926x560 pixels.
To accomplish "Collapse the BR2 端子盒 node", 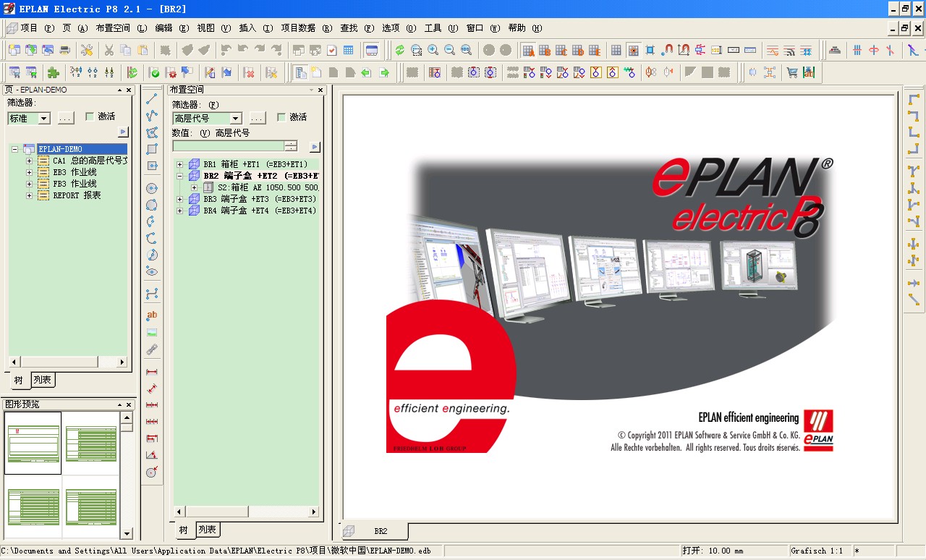I will coord(179,176).
